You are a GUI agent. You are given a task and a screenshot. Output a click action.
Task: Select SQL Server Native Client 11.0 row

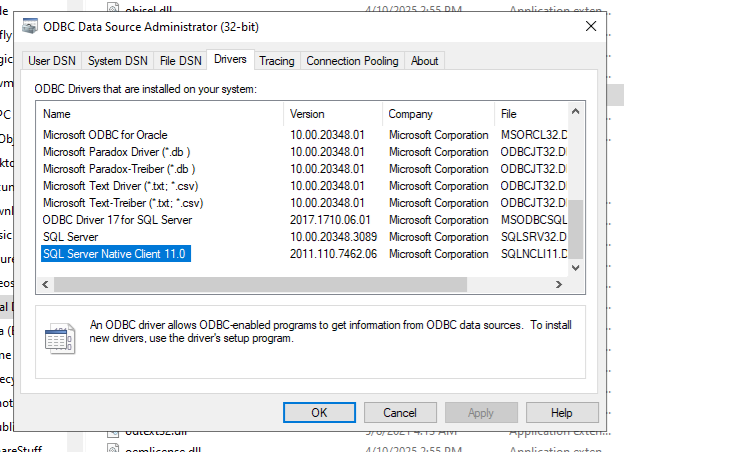(115, 254)
